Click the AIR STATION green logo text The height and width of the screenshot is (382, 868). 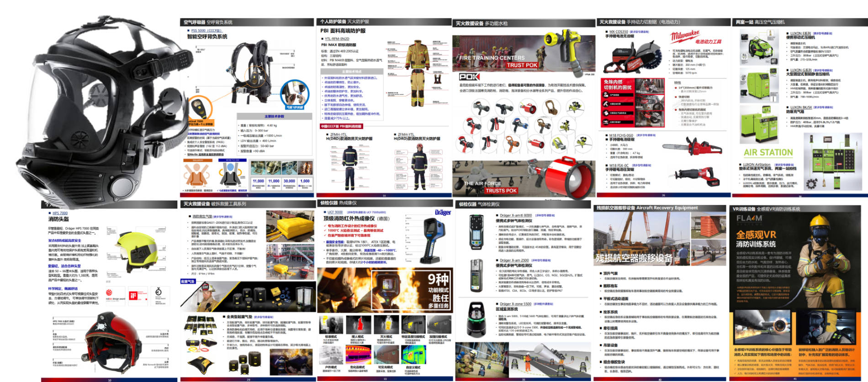pos(768,152)
